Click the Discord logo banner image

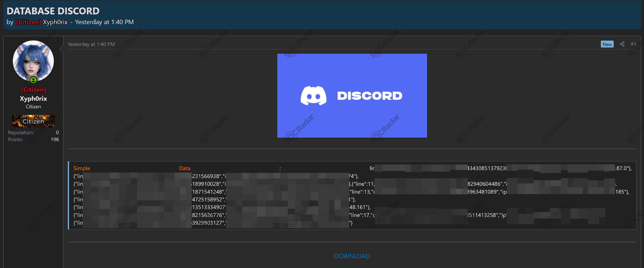pos(352,96)
